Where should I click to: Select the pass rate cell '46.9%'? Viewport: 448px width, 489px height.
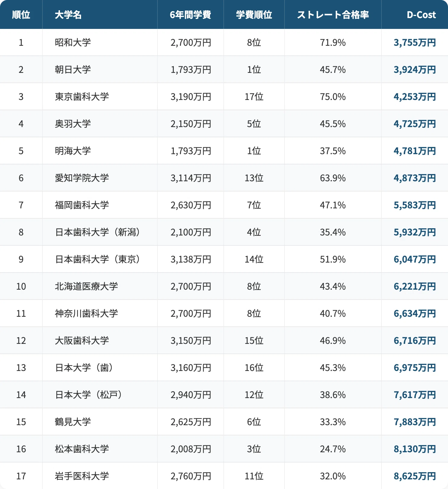point(333,341)
